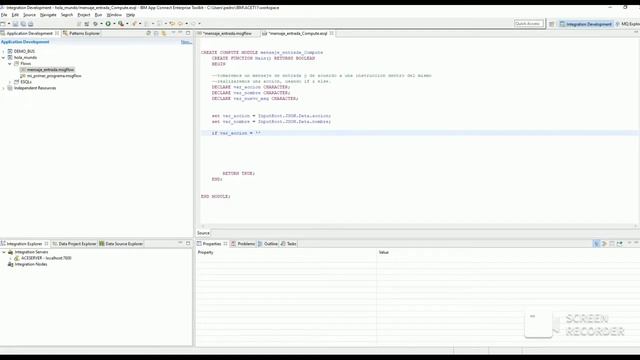
Task: Collapse the Flows folder
Action: tap(10, 64)
